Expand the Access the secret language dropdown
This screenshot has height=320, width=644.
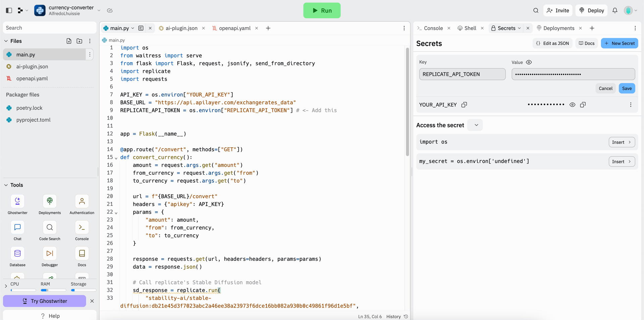coord(476,125)
